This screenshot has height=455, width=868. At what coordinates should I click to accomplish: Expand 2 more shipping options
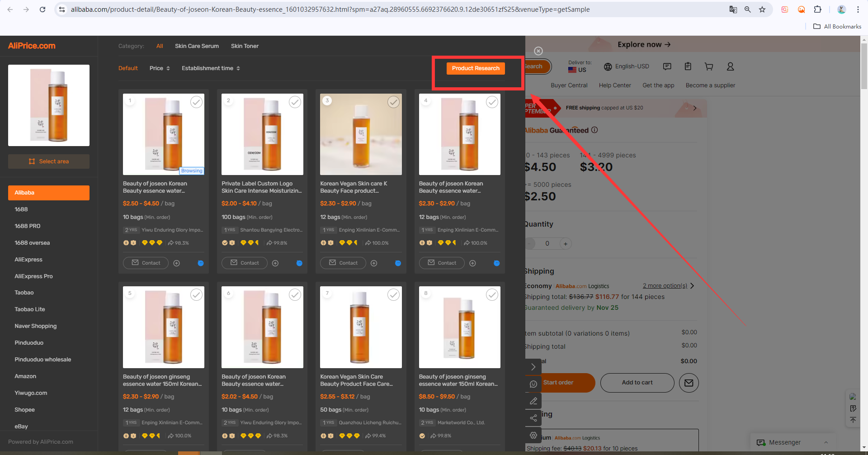pyautogui.click(x=668, y=286)
